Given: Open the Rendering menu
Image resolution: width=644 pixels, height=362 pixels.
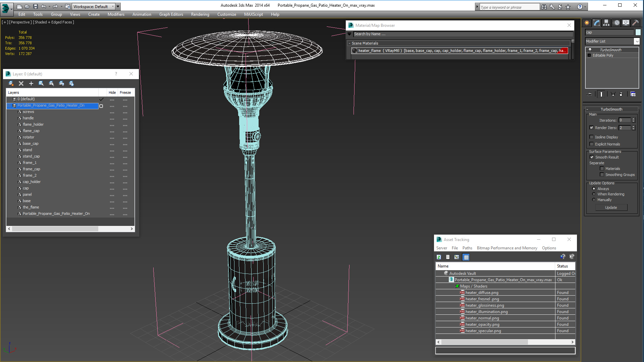Looking at the screenshot, I should [x=200, y=14].
